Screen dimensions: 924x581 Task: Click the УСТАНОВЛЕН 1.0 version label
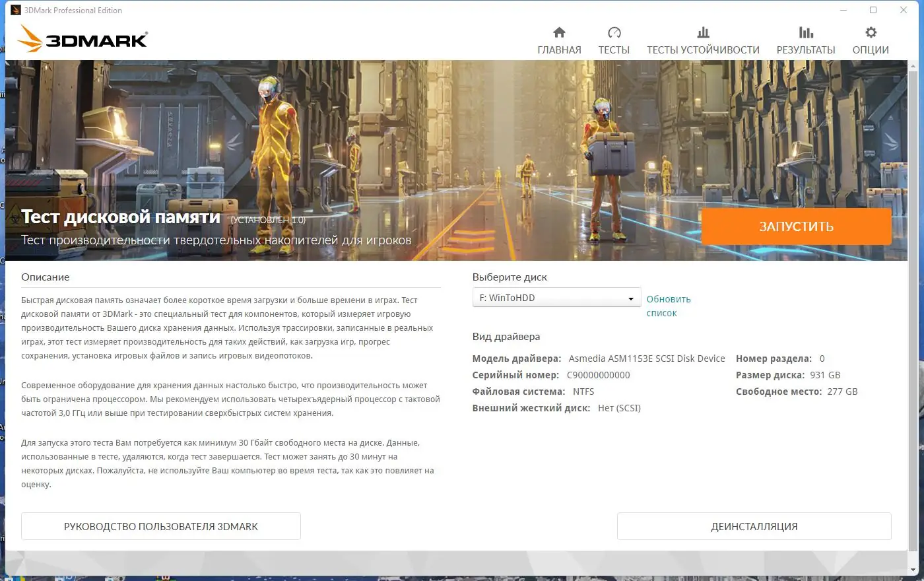[267, 220]
